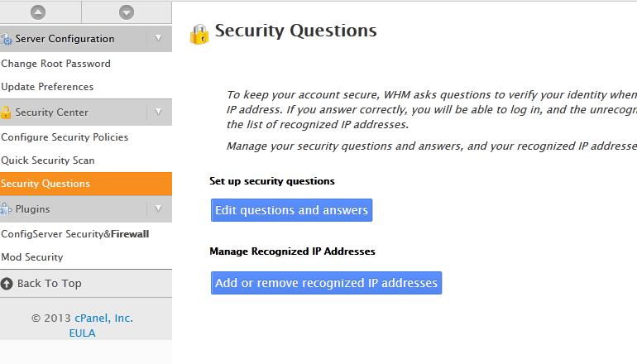Open Change Root Password
This screenshot has width=637, height=364.
click(x=55, y=64)
